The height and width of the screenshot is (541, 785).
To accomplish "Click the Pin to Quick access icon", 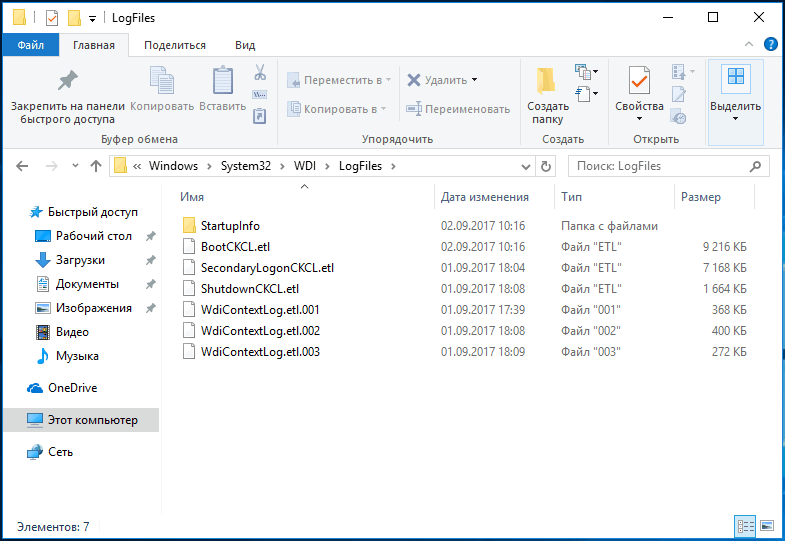I will pyautogui.click(x=68, y=80).
